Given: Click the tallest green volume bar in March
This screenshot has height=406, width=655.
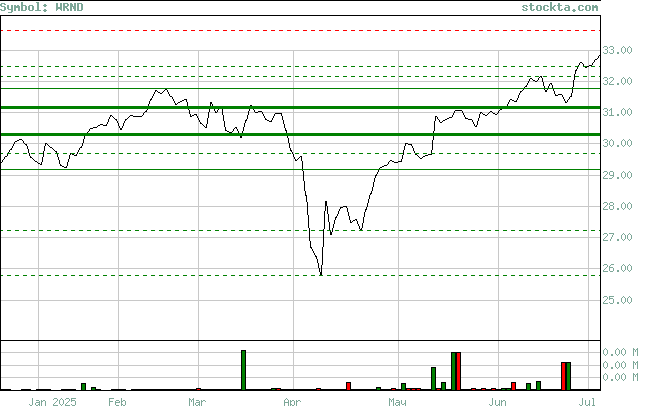Looking at the screenshot, I should pos(244,370).
